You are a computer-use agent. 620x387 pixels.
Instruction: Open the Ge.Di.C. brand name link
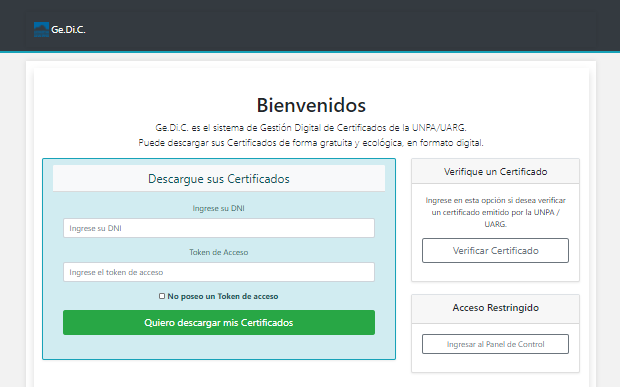[x=68, y=30]
